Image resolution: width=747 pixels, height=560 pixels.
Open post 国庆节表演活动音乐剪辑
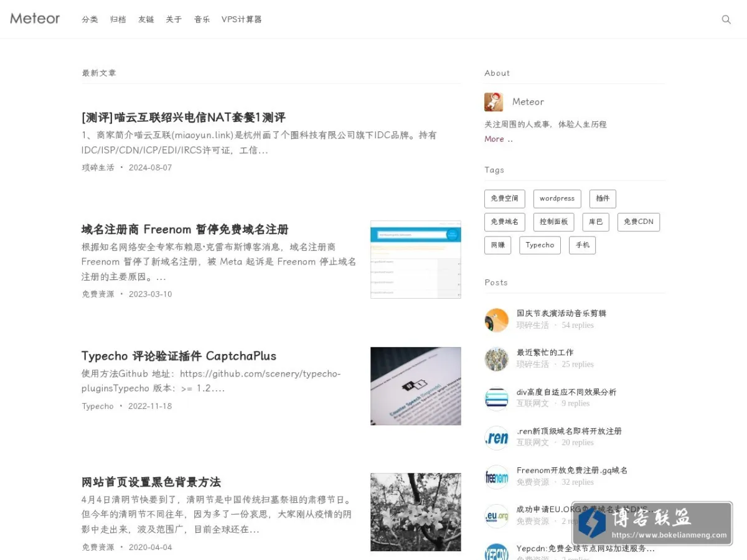pyautogui.click(x=561, y=313)
